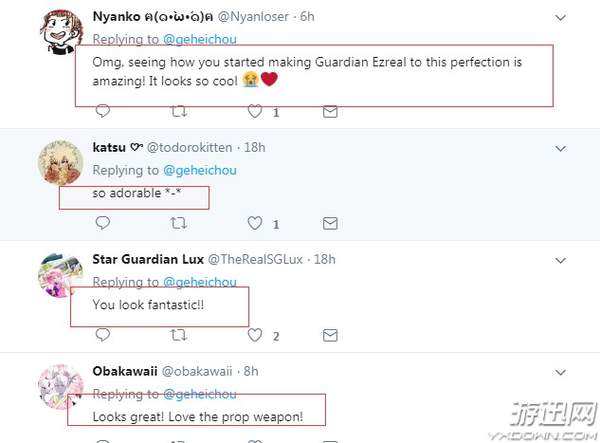The height and width of the screenshot is (443, 600).
Task: Like Star Guardian Lux's tweet with the heart
Action: 256,335
